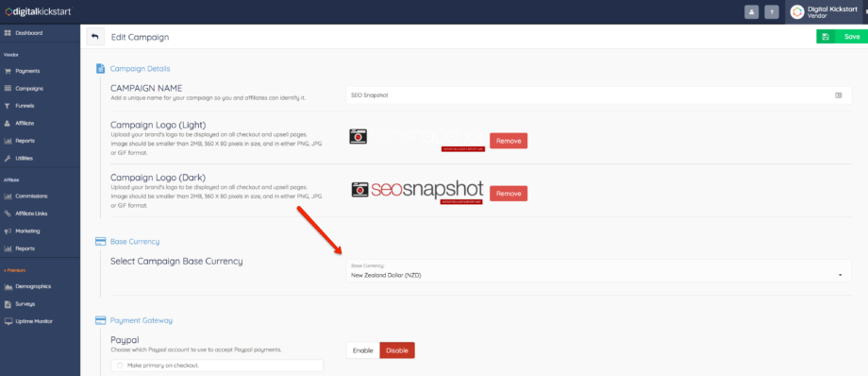Open the user profile icon in header
868x376 pixels.
point(751,11)
